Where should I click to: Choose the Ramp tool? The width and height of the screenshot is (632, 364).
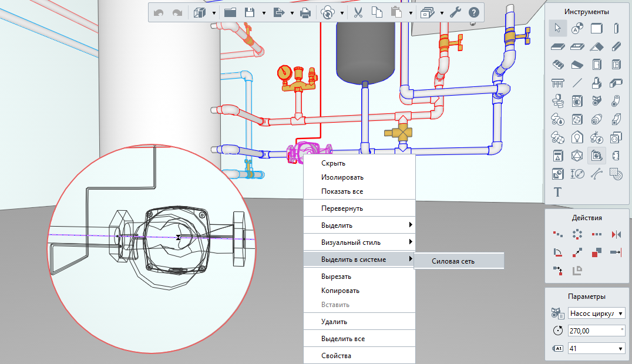[x=577, y=65]
